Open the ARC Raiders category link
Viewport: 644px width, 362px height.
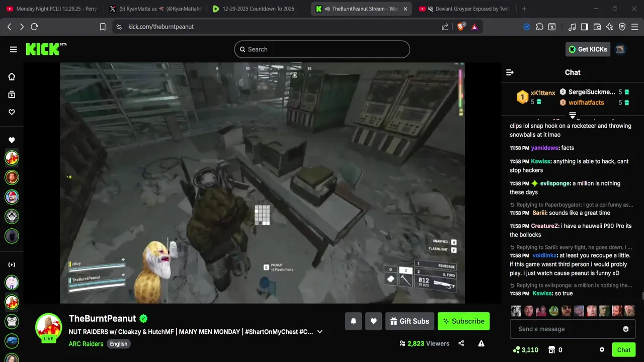coord(86,344)
